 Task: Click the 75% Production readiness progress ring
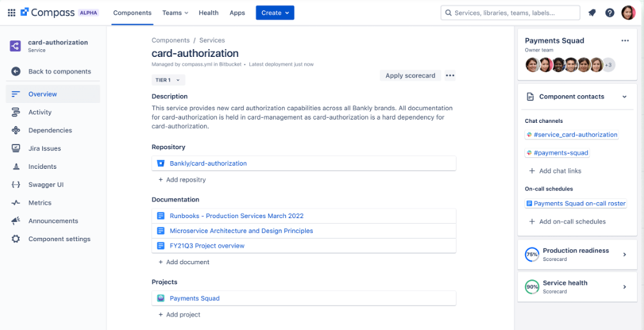[532, 255]
